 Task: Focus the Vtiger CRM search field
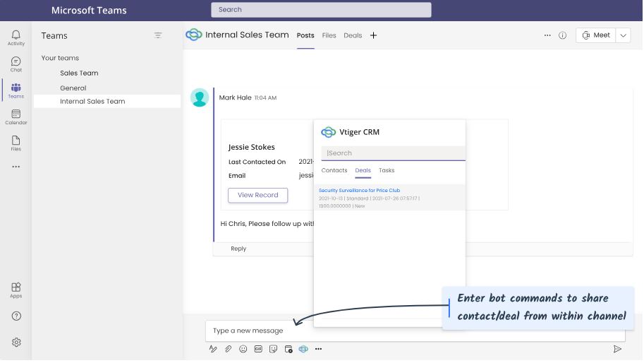click(x=393, y=153)
